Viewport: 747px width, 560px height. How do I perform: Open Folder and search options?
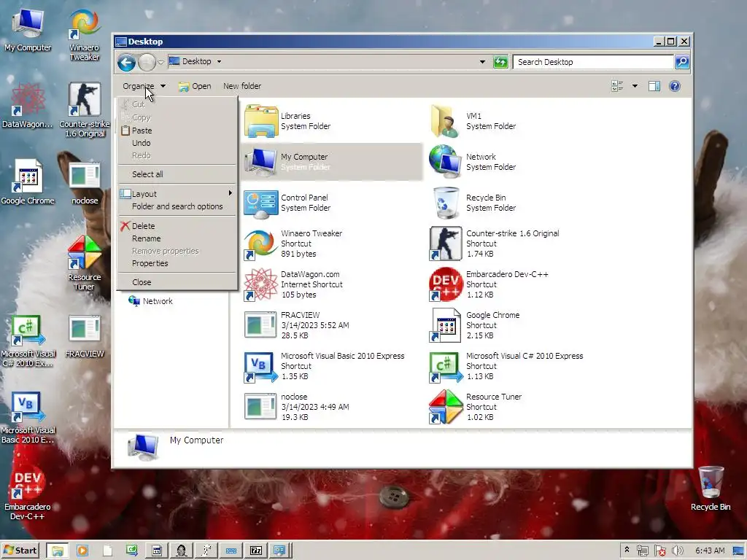(177, 206)
